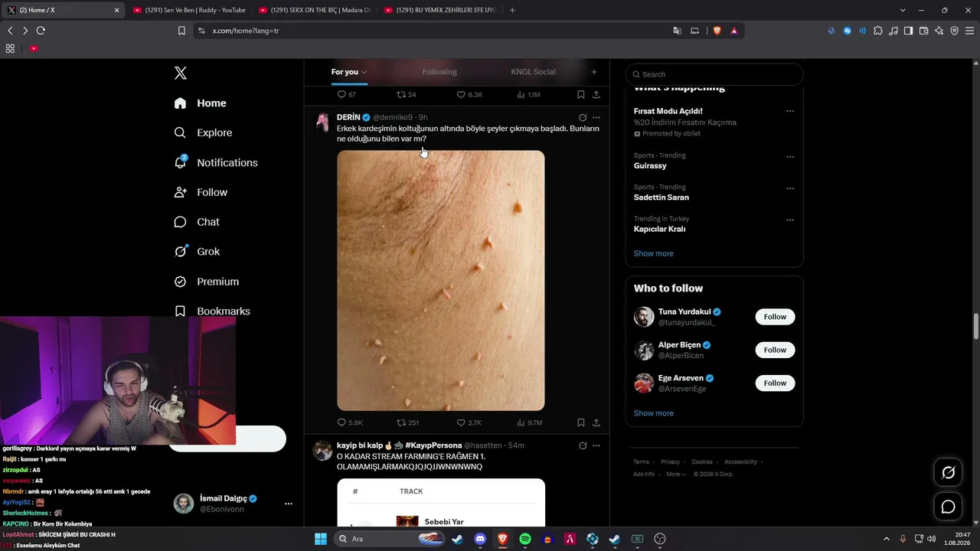Bookmark this page in the address bar

(x=181, y=31)
